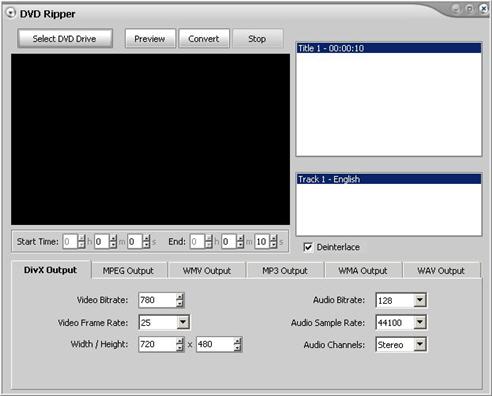The height and width of the screenshot is (396, 492).
Task: Click the Video Bitrate spinner arrows
Action: (180, 300)
